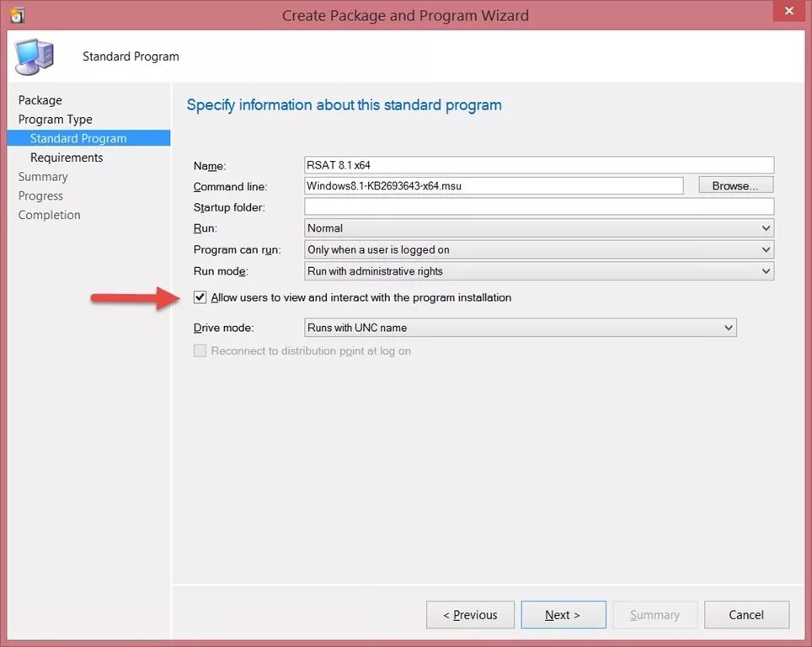Go back with the Previous button

point(470,615)
